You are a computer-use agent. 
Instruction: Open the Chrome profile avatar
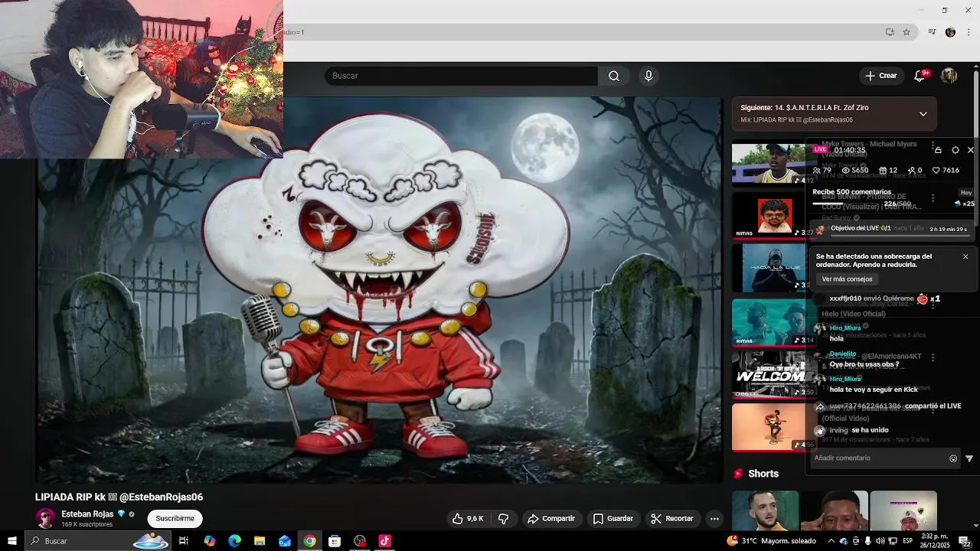pyautogui.click(x=950, y=32)
